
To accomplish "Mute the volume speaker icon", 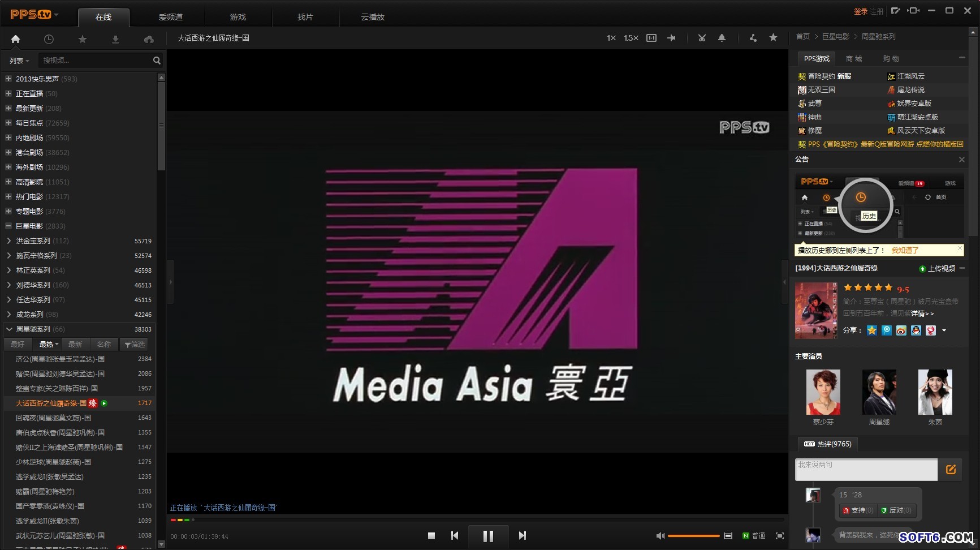I will pos(660,535).
